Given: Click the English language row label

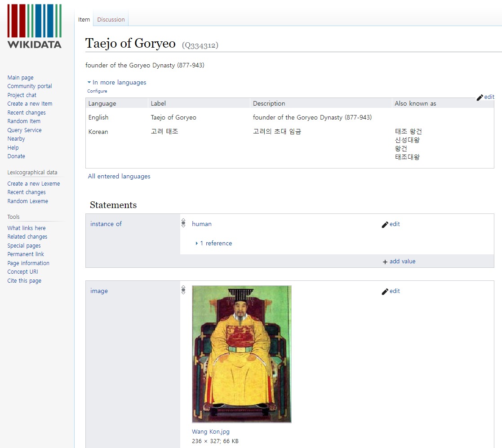Looking at the screenshot, I should [98, 117].
